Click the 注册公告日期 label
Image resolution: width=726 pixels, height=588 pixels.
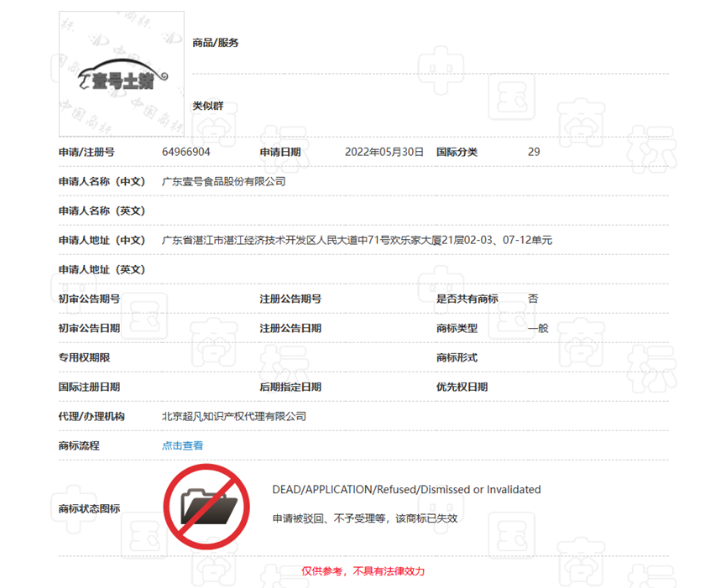pyautogui.click(x=290, y=329)
